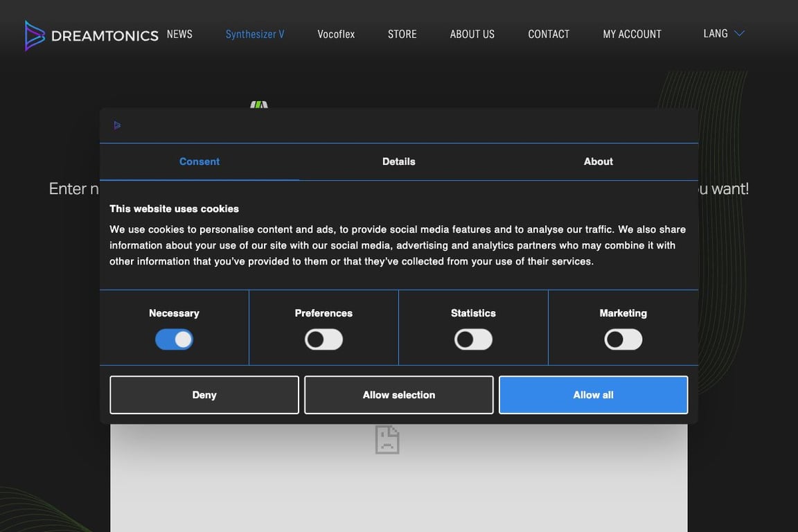
Task: Open the About tab in the cookie dialog
Action: (x=598, y=161)
